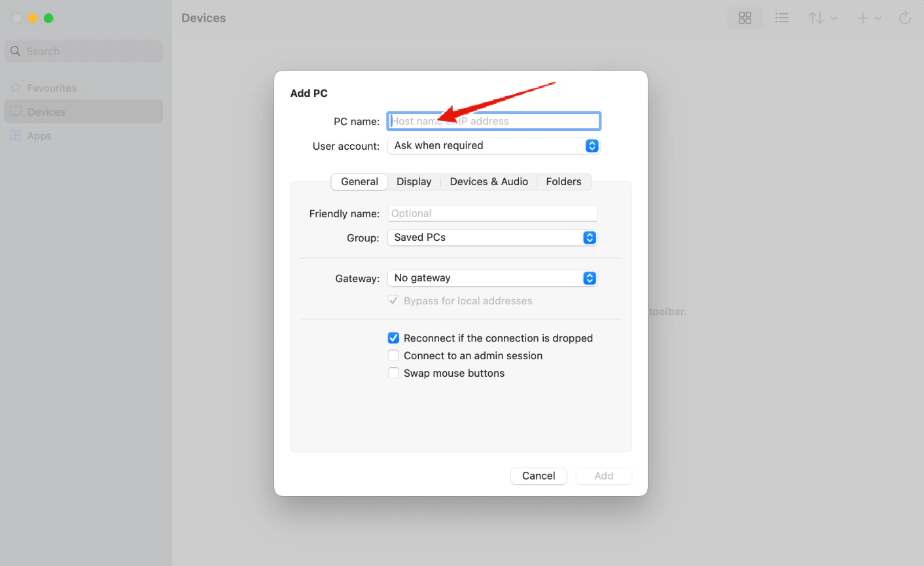Open the Devices & Audio tab

(489, 181)
